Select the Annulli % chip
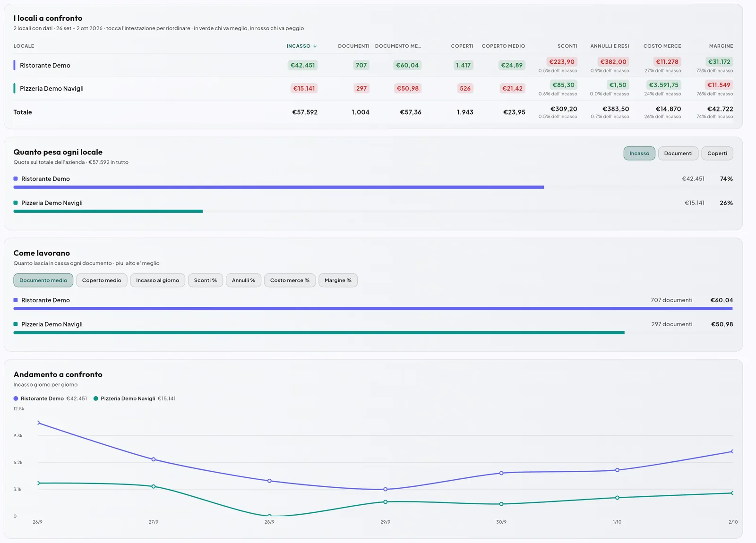Viewport: 756px width, 543px height. coord(243,280)
